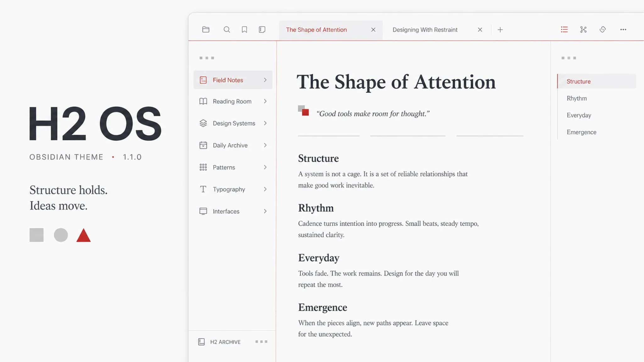This screenshot has width=644, height=362.
Task: Expand the Design Systems chevron
Action: (x=265, y=123)
